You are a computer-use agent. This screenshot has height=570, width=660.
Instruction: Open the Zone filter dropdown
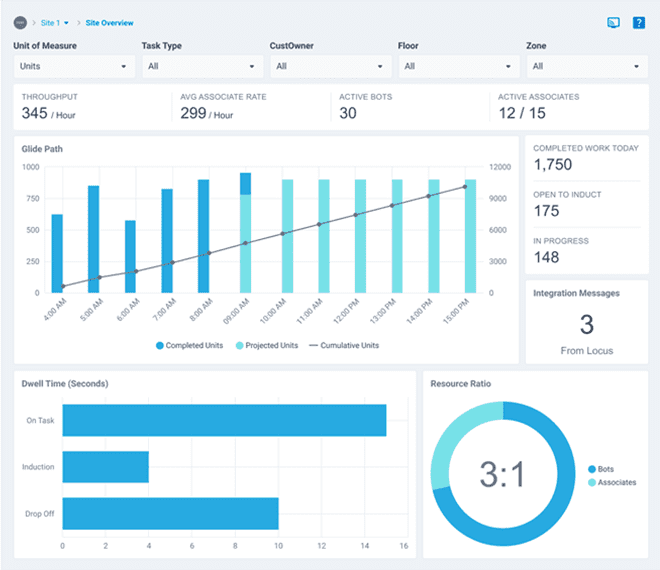click(585, 67)
